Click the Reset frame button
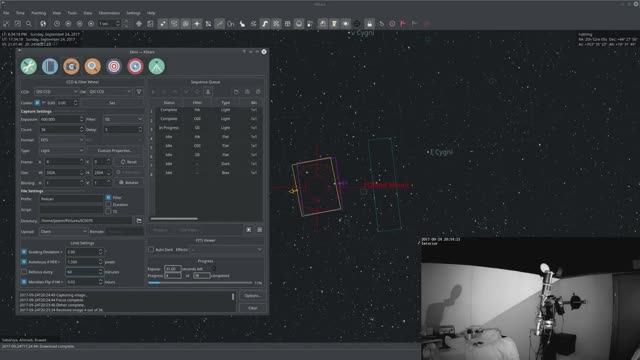This screenshot has width=640, height=360. (129, 162)
